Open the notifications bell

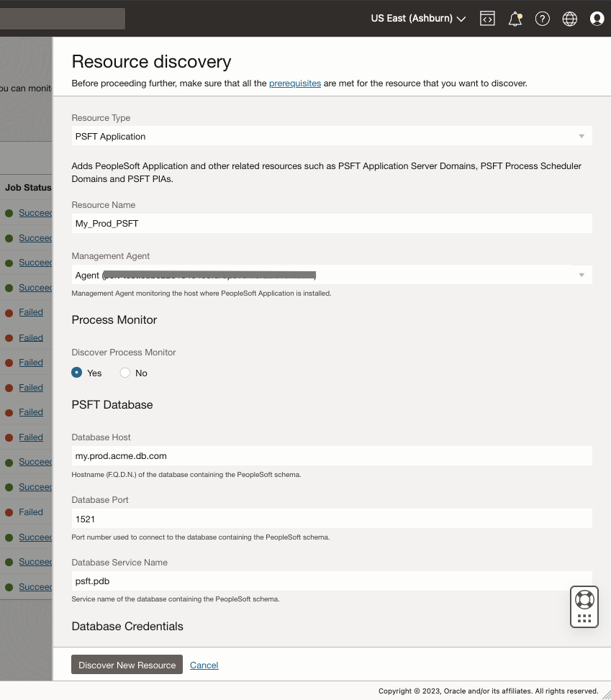(515, 19)
